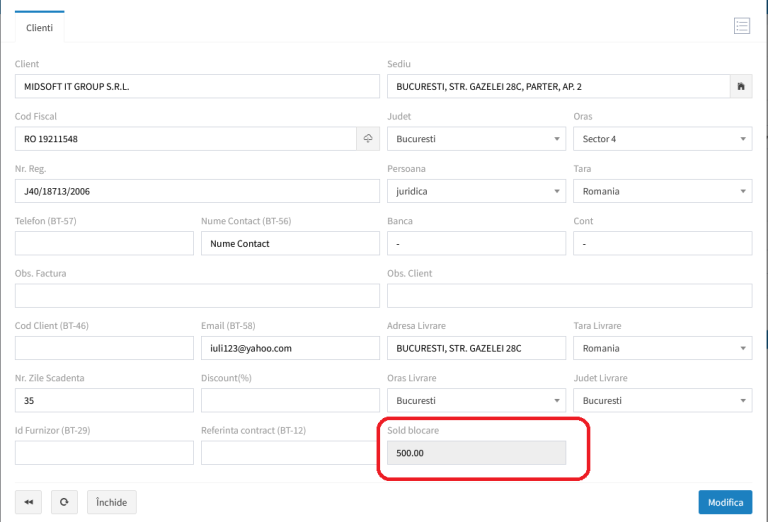Screen dimensions: 768x522
Task: Click the Email (BT-58) input field
Action: pyautogui.click(x=289, y=348)
